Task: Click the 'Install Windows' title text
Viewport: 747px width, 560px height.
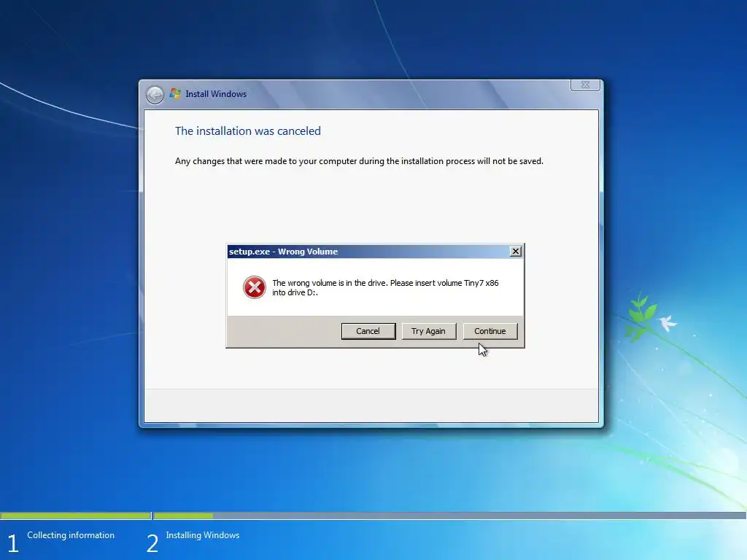Action: pos(216,94)
